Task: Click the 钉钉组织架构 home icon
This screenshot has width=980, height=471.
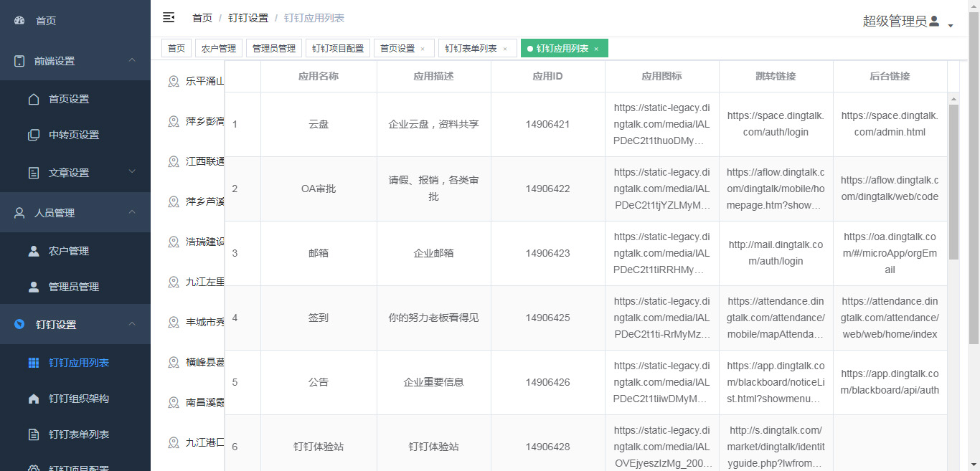Action: tap(34, 399)
